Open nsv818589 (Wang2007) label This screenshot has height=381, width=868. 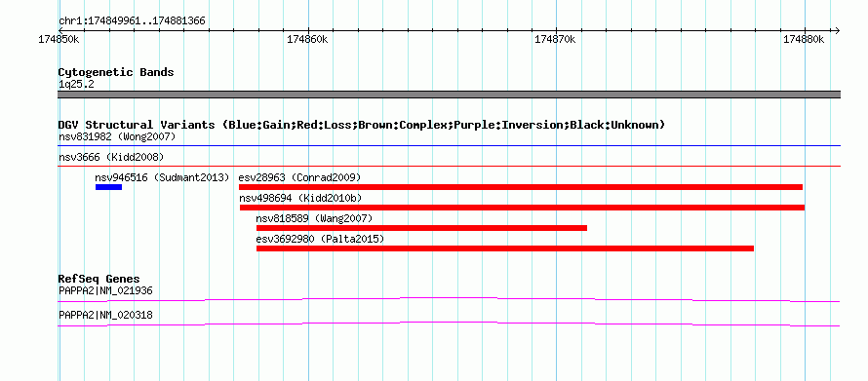[x=314, y=218]
